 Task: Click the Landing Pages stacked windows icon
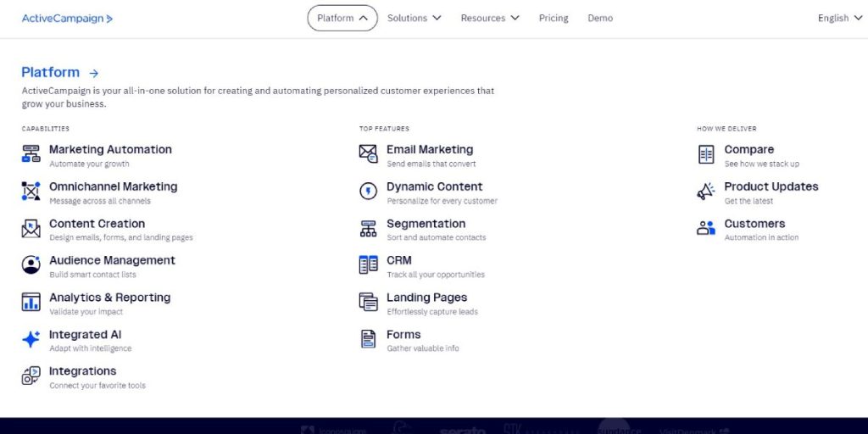[368, 302]
